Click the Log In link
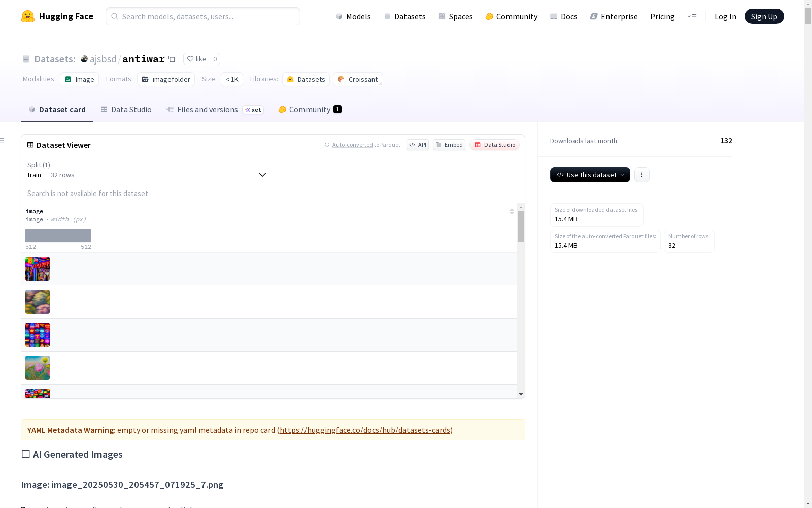The image size is (812, 508). [725, 16]
